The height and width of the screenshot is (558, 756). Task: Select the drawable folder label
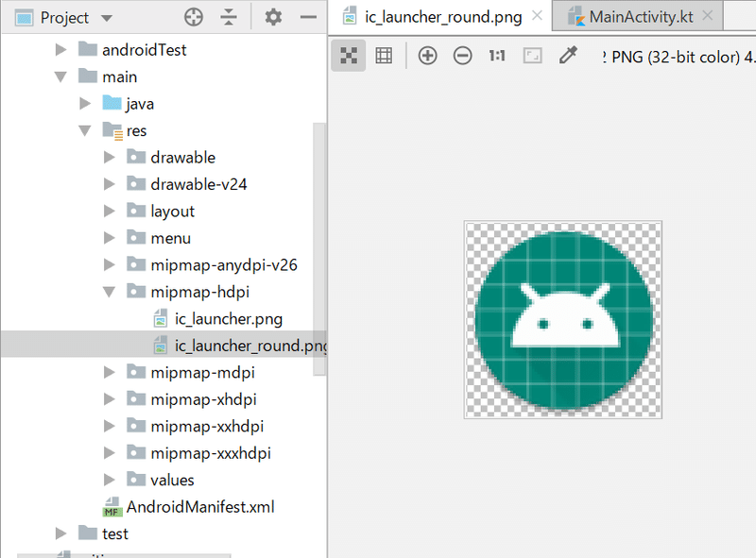click(182, 158)
